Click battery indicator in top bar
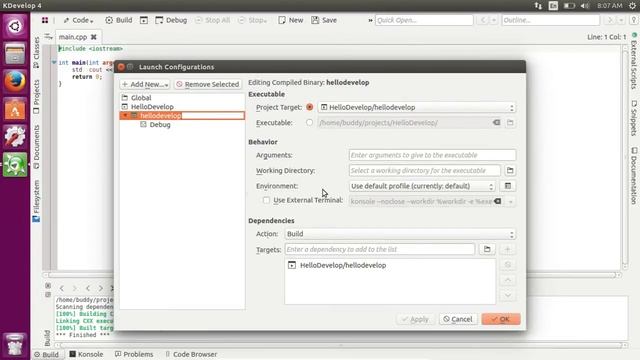This screenshot has height=360, width=640. (569, 6)
